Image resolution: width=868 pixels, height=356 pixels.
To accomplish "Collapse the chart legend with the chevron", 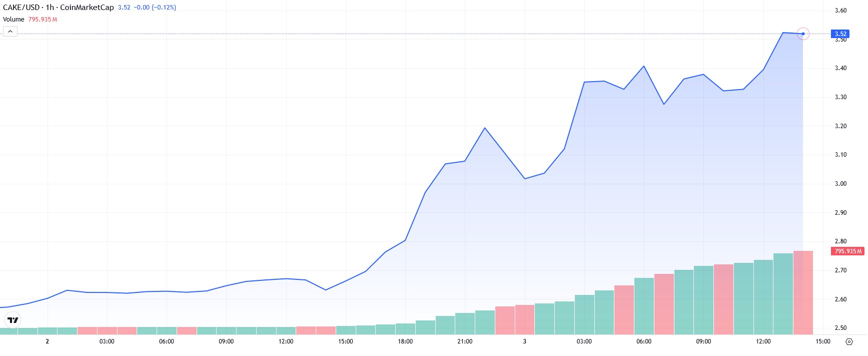I will click(10, 32).
